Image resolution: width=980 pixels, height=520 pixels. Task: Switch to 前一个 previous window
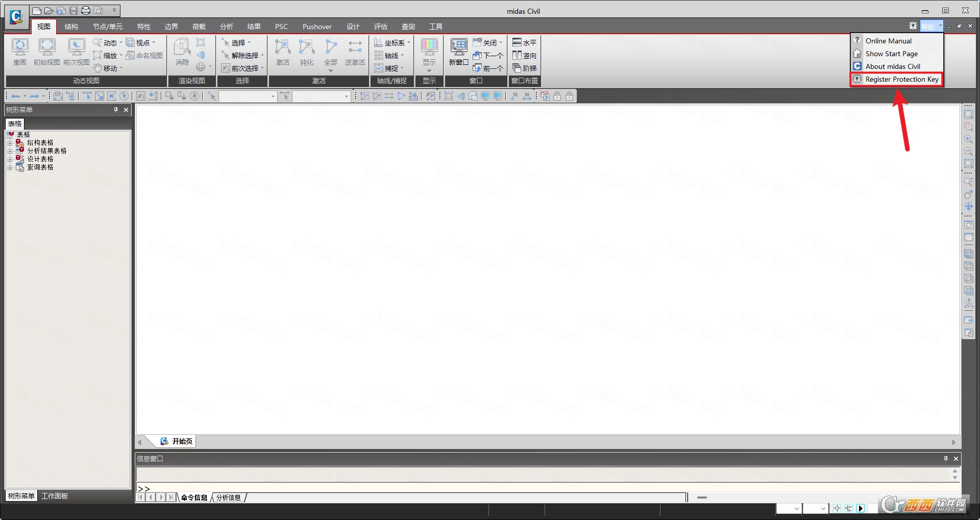pyautogui.click(x=488, y=68)
